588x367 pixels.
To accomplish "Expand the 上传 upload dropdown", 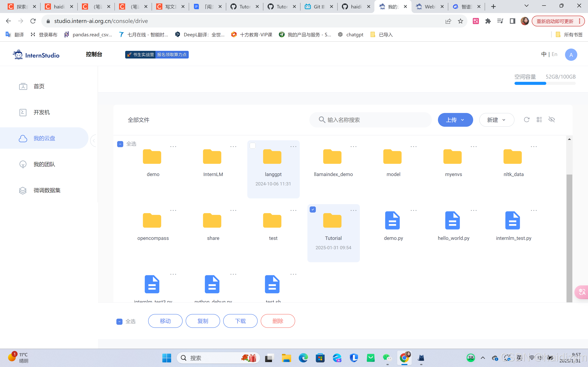I will 455,120.
